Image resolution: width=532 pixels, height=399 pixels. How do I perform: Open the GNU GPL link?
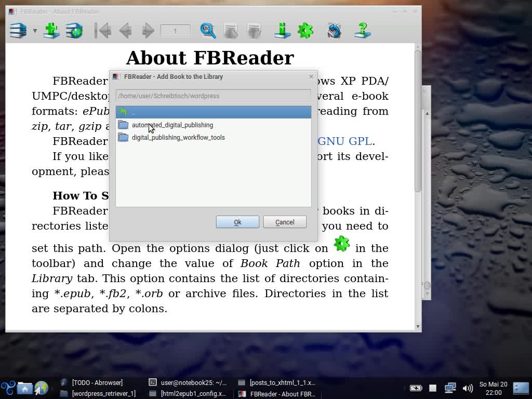[x=345, y=141]
